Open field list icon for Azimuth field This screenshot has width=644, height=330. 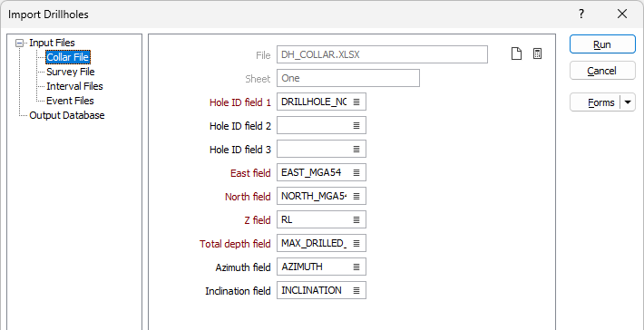click(x=356, y=267)
